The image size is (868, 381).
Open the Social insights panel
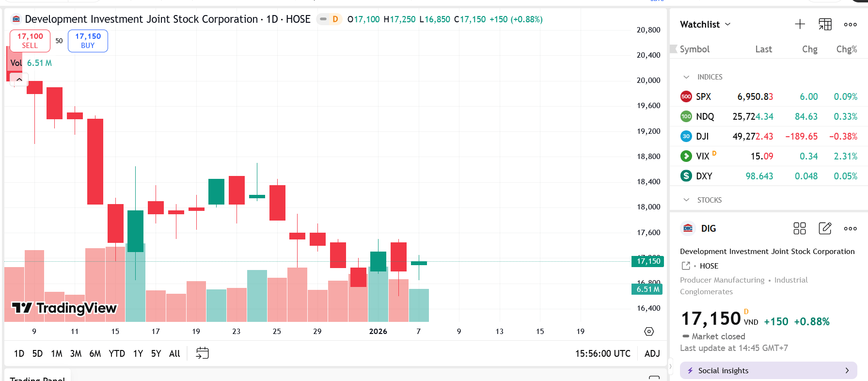(x=768, y=370)
